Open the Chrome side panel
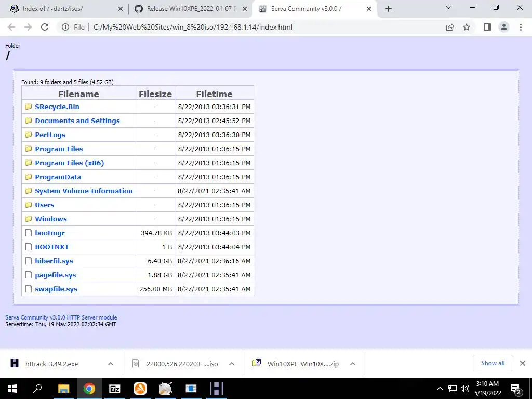 tap(487, 27)
